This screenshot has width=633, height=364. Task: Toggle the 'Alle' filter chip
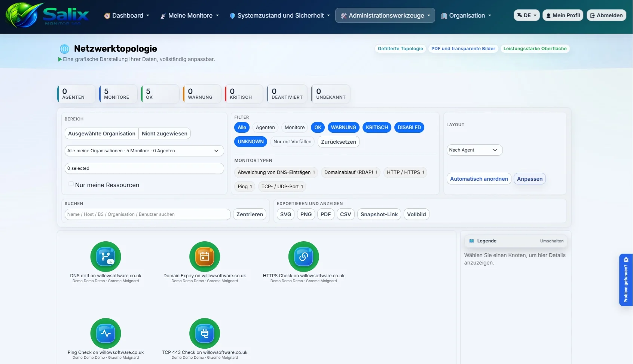[x=242, y=128]
